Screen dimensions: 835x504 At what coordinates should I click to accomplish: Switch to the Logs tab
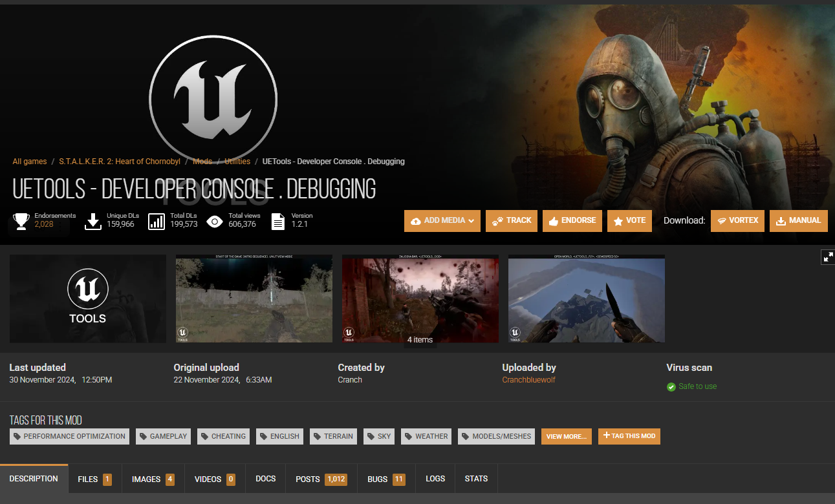(x=435, y=479)
